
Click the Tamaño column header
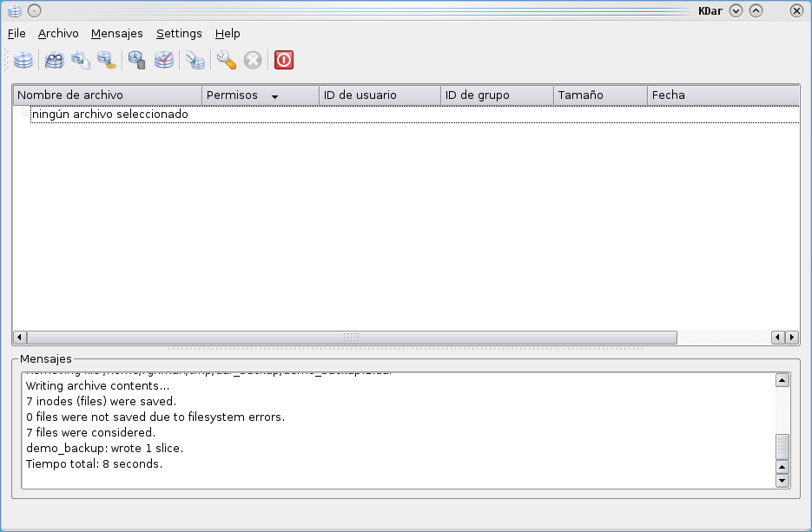point(599,95)
